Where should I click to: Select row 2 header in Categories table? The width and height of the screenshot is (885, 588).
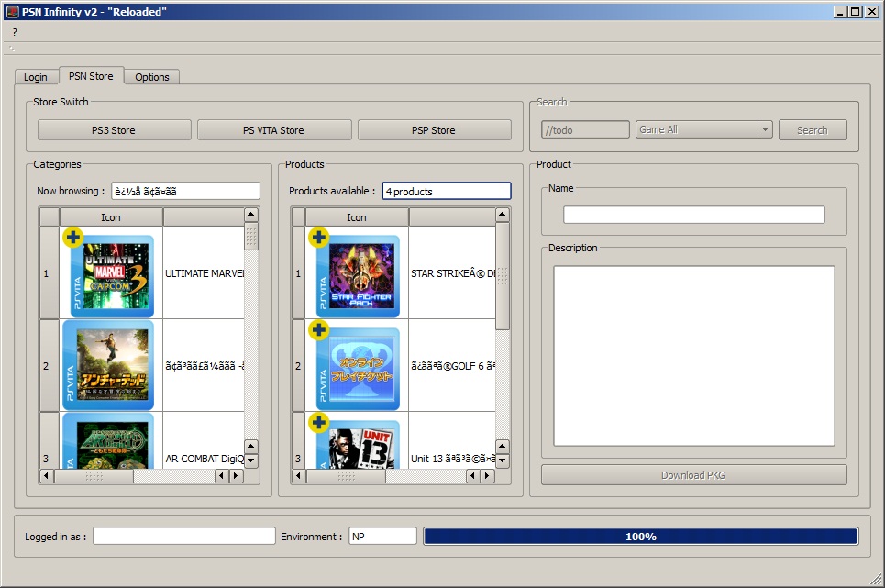coord(50,366)
